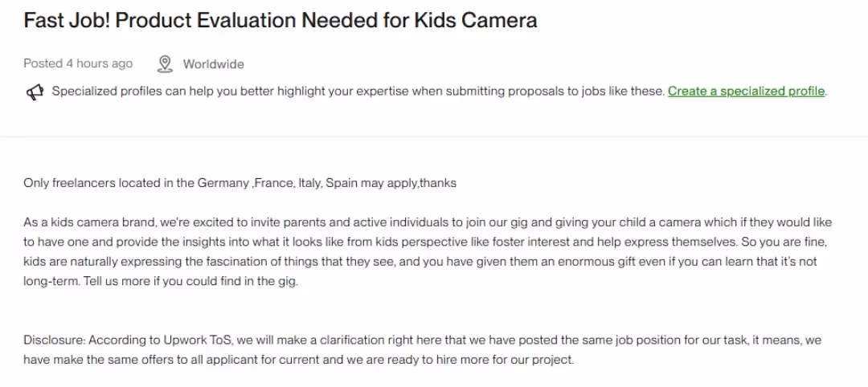Click the Posted 4 hours ago timestamp
This screenshot has height=387, width=868.
tap(78, 63)
